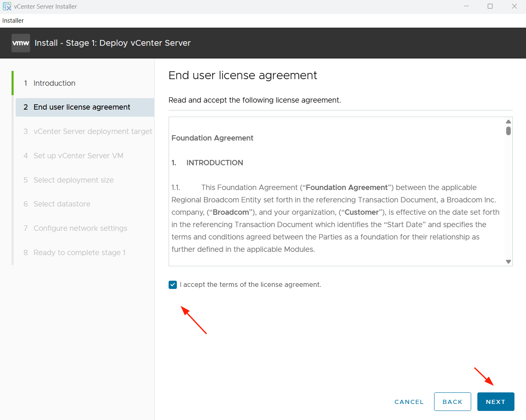Screen dimensions: 526x420
Task: Click the bold 'Broadcom' term in the license text
Action: [x=231, y=212]
